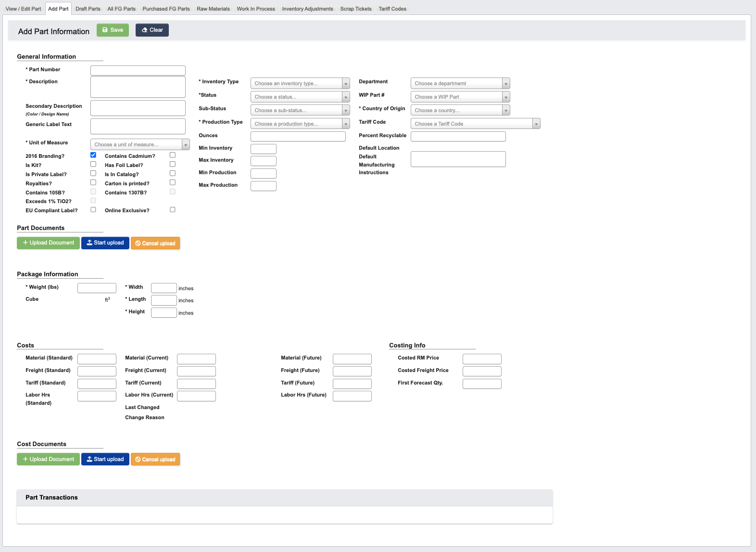
Task: Click the Ounces input field
Action: 298,136
